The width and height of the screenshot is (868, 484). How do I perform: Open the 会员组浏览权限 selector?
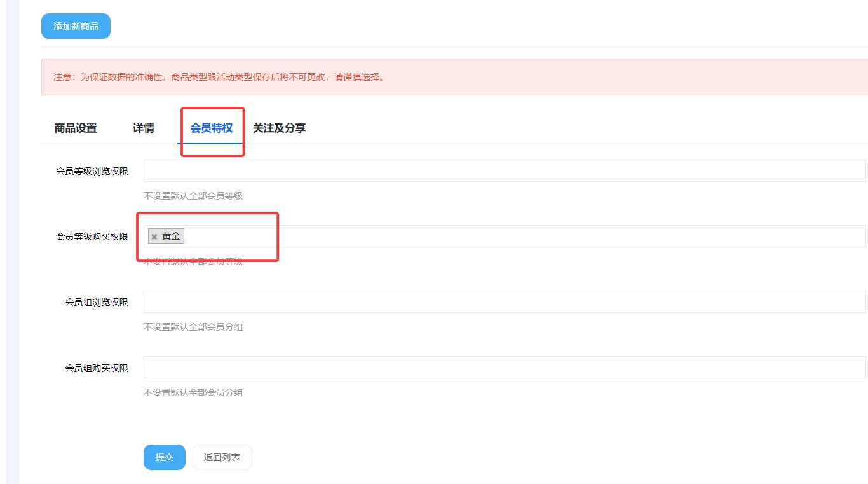505,301
